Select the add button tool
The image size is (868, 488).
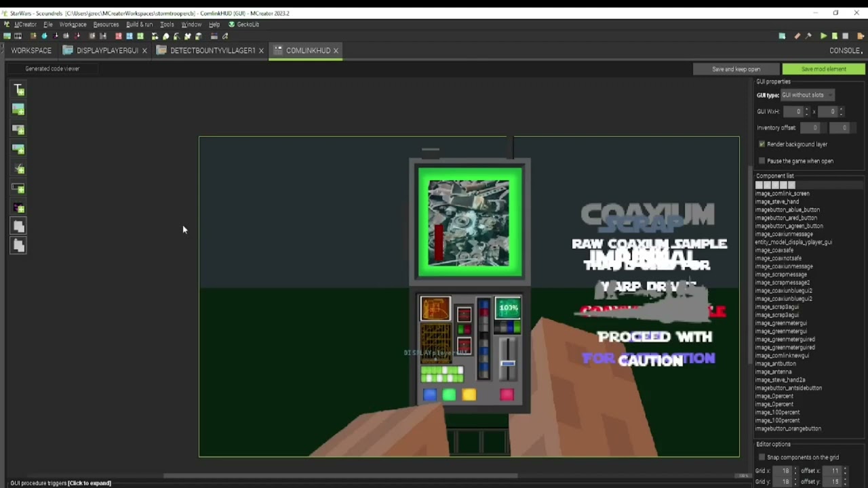18,129
